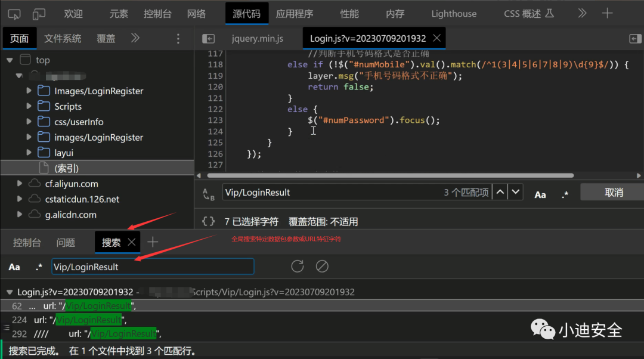Expand the Scripts folder
Viewport: 644px width, 359px height.
tap(29, 106)
